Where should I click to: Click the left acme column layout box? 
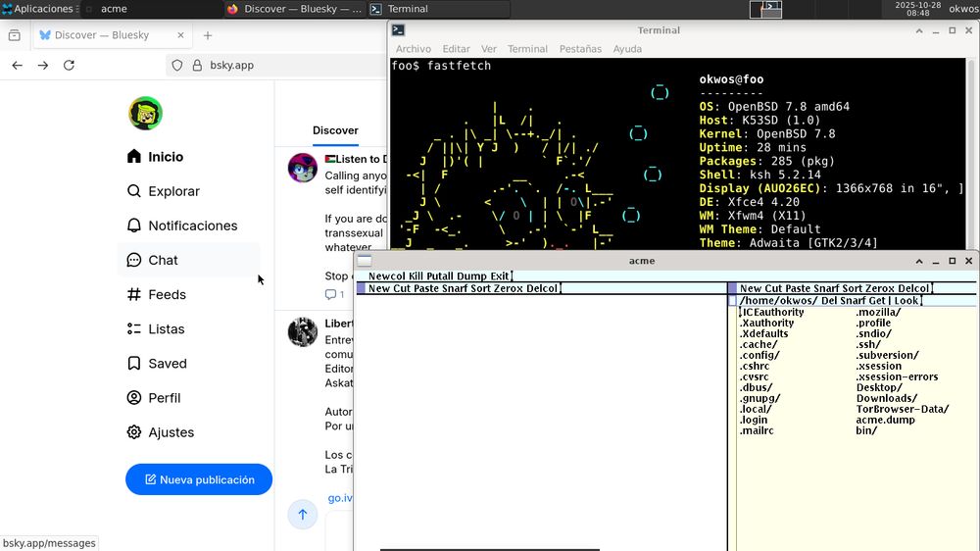tap(361, 288)
